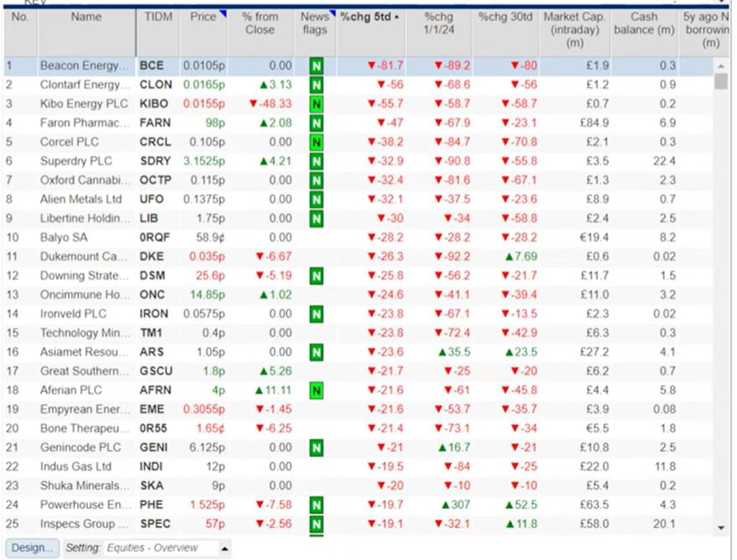
Task: Open news flag for Powerhouse Energy
Action: tap(316, 505)
